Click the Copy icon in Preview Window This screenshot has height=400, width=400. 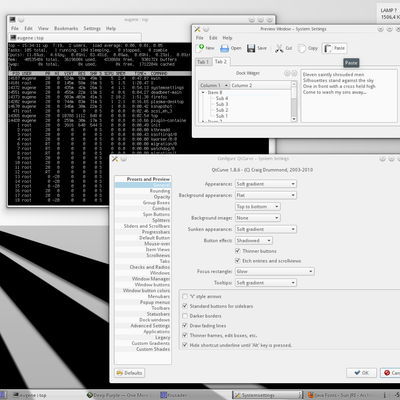point(302,48)
